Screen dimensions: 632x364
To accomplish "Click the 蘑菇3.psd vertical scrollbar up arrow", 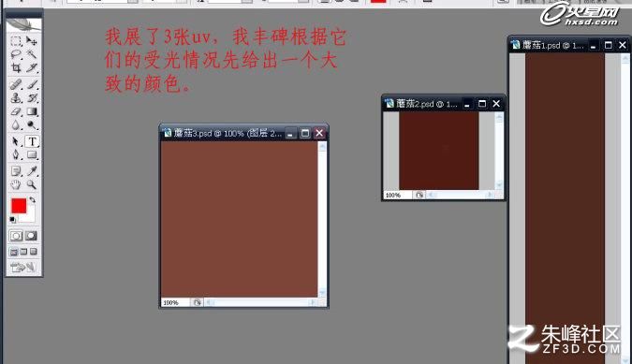I will pyautogui.click(x=322, y=147).
